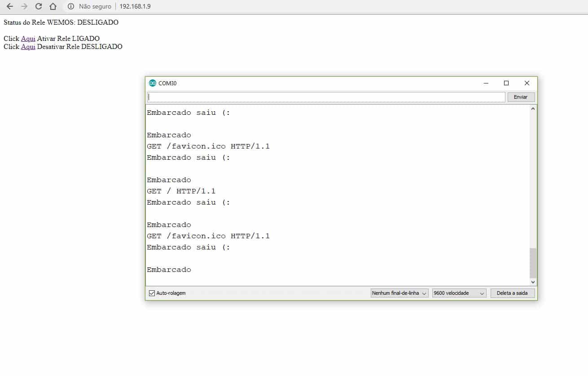The height and width of the screenshot is (376, 588).
Task: Go to the browser home page
Action: 53,6
